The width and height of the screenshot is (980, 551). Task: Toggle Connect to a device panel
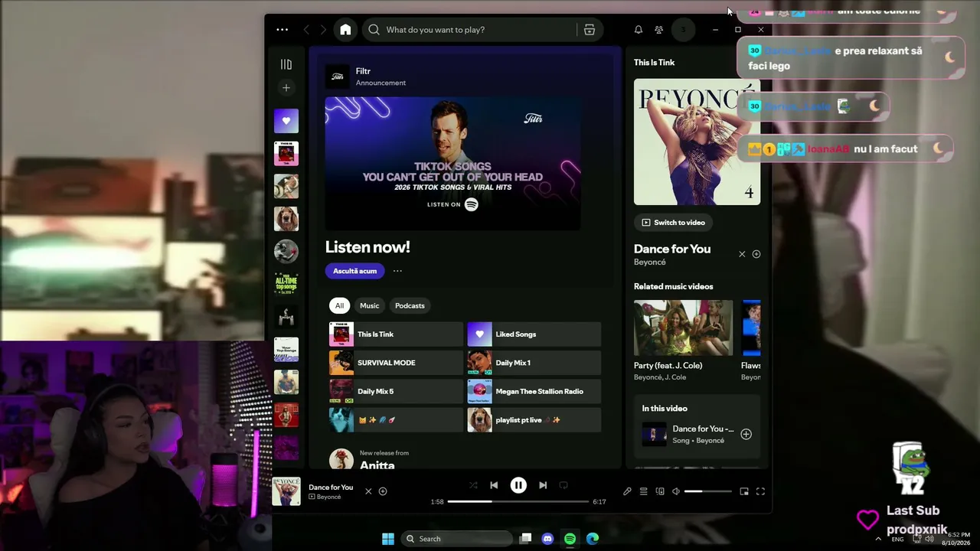click(x=660, y=491)
